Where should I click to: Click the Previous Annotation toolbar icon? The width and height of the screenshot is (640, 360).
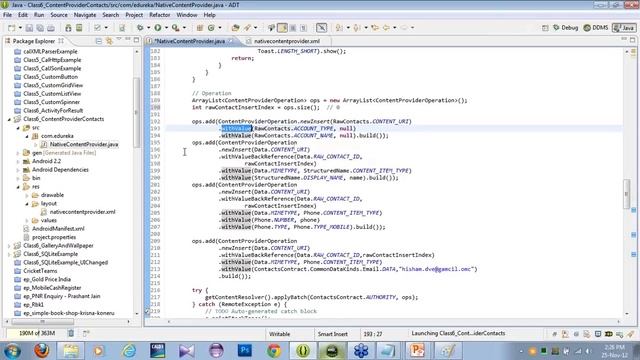click(x=357, y=28)
